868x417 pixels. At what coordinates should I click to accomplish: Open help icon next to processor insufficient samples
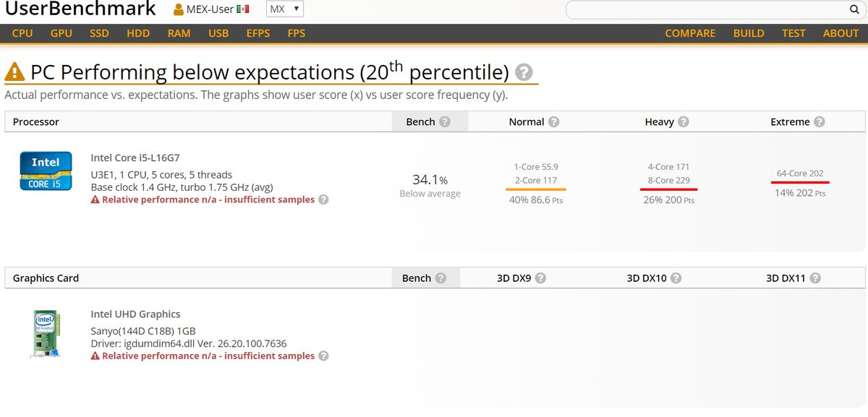tap(323, 199)
